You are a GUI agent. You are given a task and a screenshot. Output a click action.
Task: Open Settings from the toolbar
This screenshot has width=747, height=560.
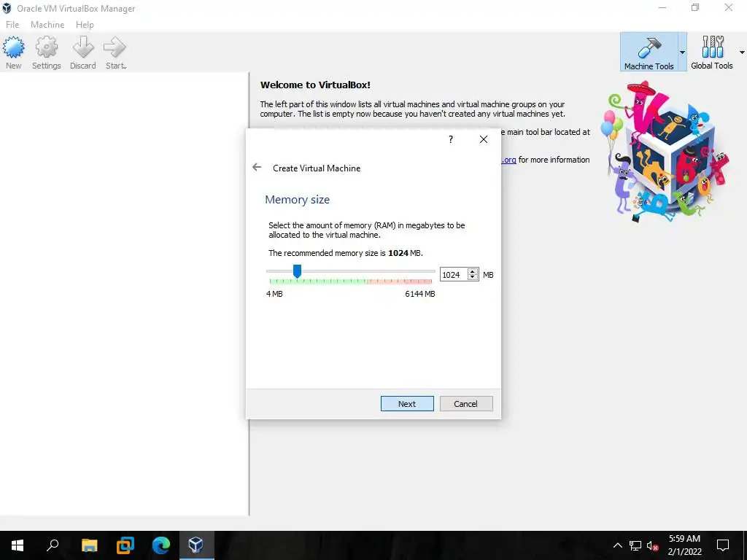click(46, 52)
